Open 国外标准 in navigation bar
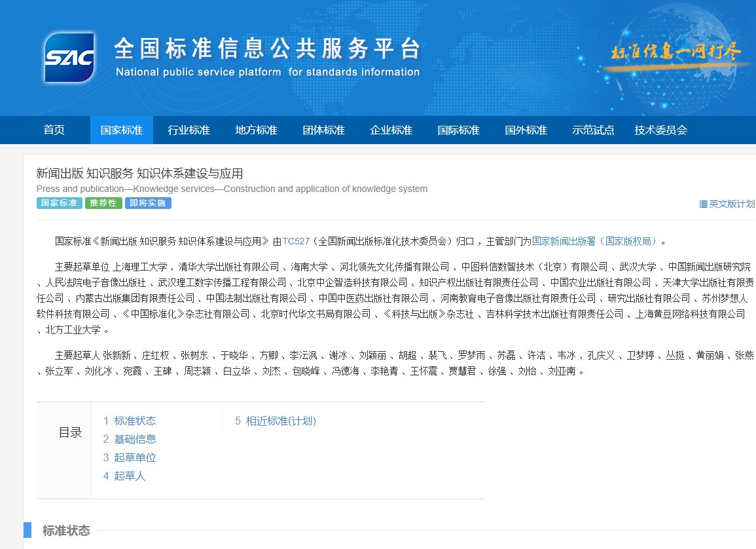Image resolution: width=756 pixels, height=549 pixels. click(526, 130)
